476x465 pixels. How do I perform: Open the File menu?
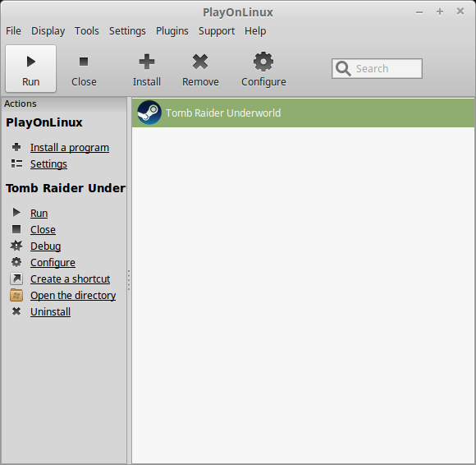click(13, 31)
